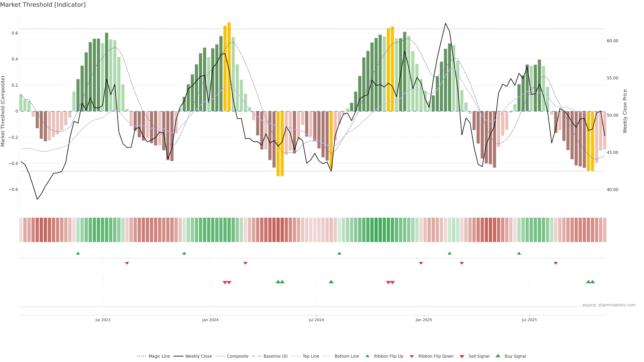Click the first red ribbon flip down marker after Jul 2023
The width and height of the screenshot is (644, 362).
click(x=127, y=263)
